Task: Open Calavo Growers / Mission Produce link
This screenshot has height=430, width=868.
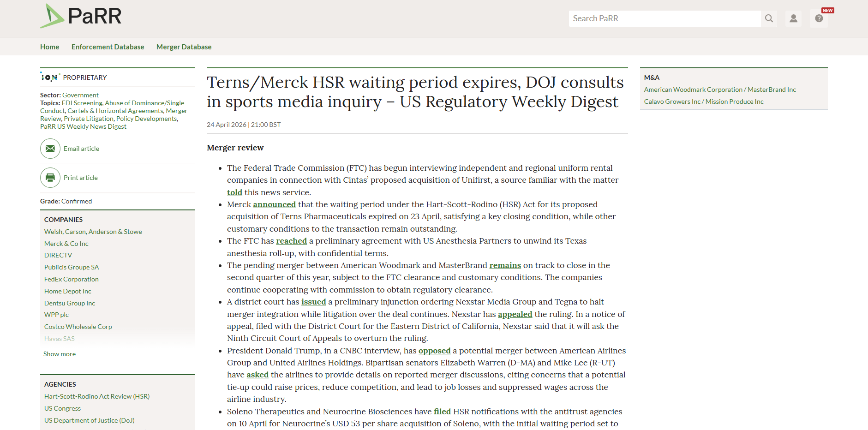Action: click(704, 102)
